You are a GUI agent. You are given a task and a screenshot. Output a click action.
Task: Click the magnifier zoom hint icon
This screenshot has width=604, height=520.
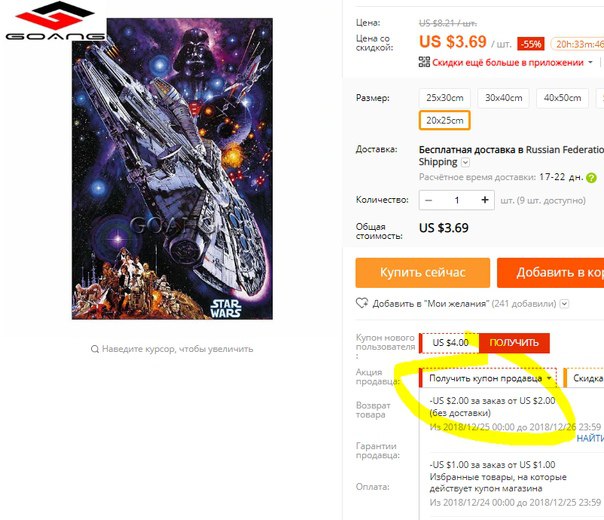95,349
